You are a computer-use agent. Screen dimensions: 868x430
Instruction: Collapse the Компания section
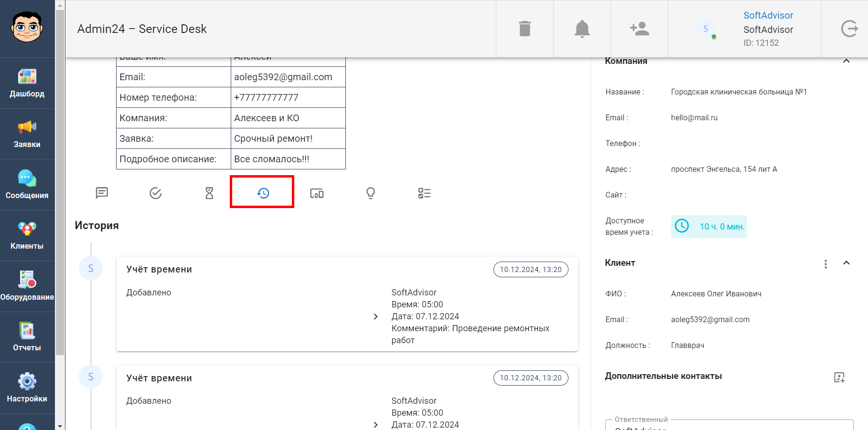[x=846, y=61]
